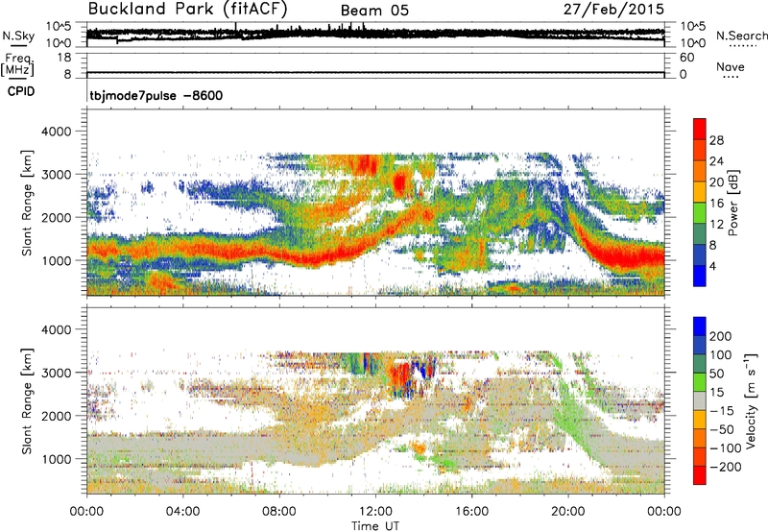The image size is (768, 532).
Task: Click the "Buckland Park (fitACF)" title
Action: [x=187, y=9]
